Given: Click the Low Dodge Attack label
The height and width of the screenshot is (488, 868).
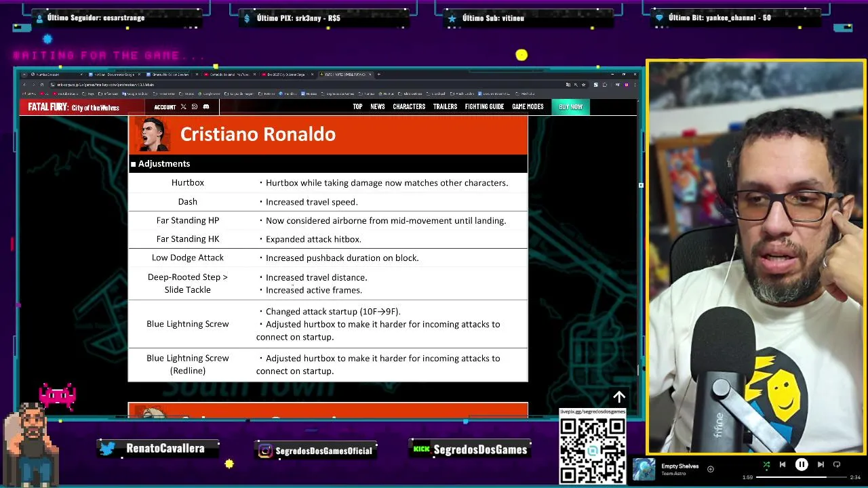Looking at the screenshot, I should click(x=188, y=258).
